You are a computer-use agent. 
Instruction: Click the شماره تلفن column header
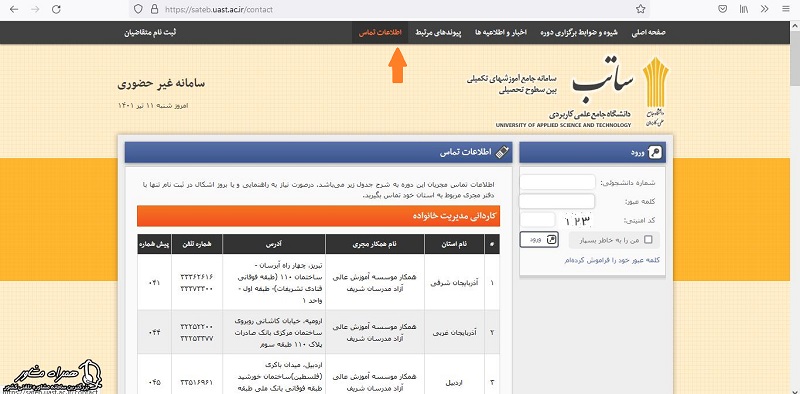point(196,244)
